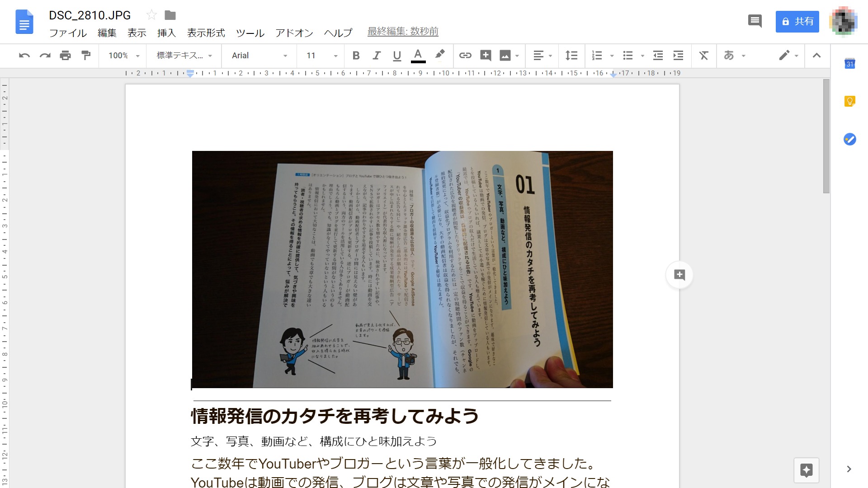
Task: Undo the last action
Action: coord(24,55)
